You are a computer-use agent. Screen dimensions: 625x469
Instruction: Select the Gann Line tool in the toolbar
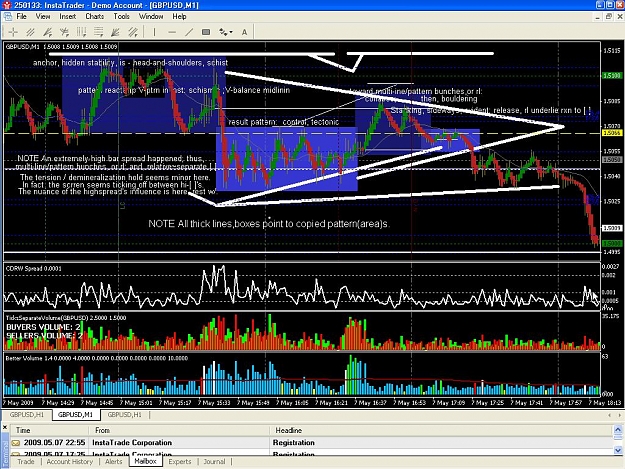point(64,32)
